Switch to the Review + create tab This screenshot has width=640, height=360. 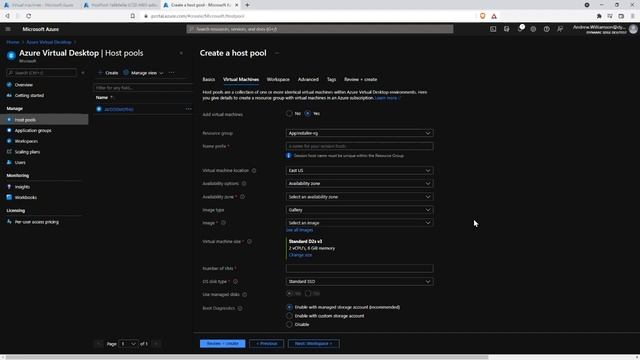[x=360, y=80]
